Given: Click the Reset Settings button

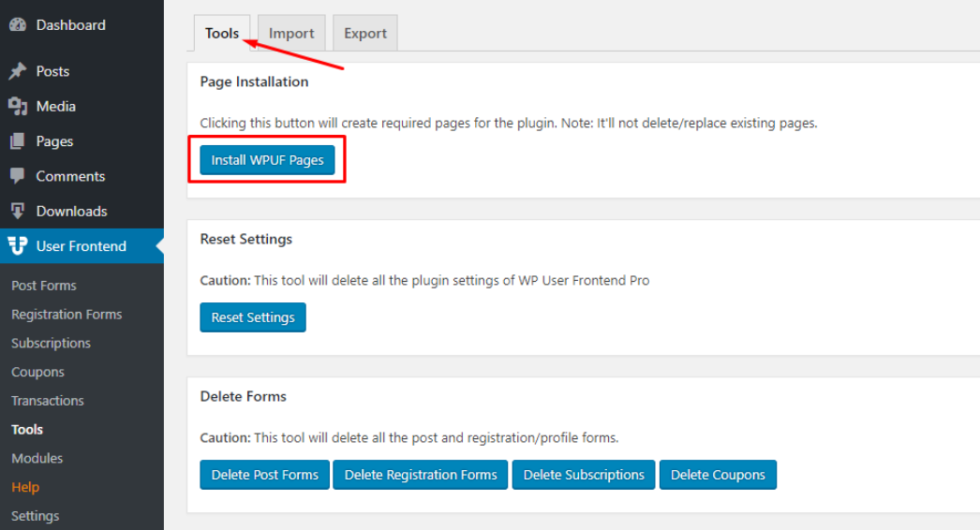Looking at the screenshot, I should click(x=253, y=317).
